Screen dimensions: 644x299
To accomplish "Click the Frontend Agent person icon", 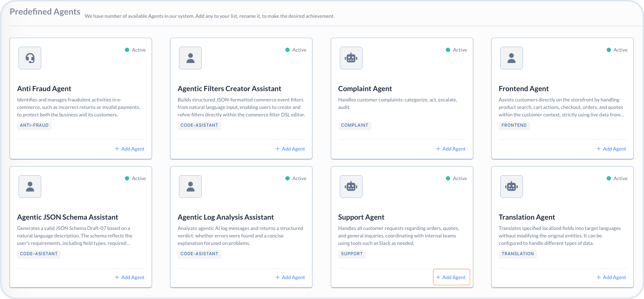I will 512,58.
